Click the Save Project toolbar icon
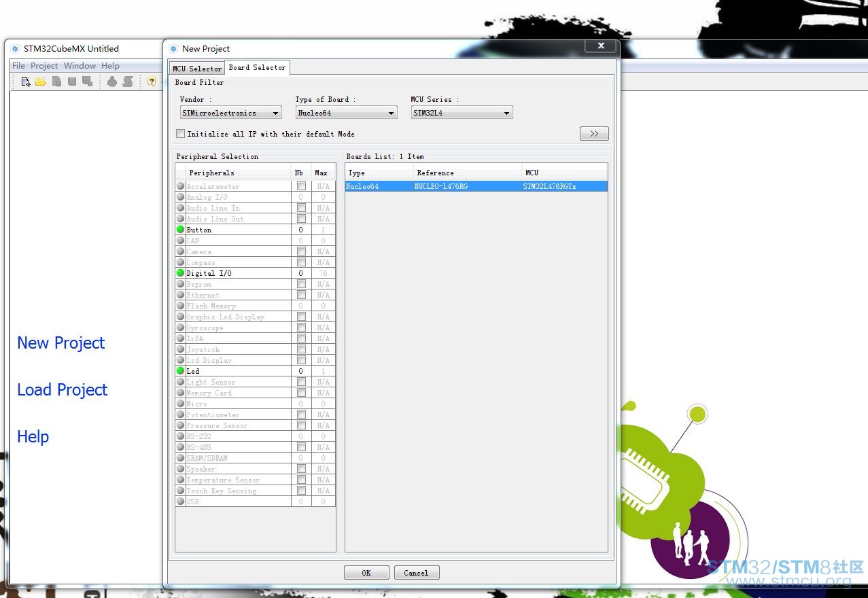The height and width of the screenshot is (598, 868). (72, 82)
